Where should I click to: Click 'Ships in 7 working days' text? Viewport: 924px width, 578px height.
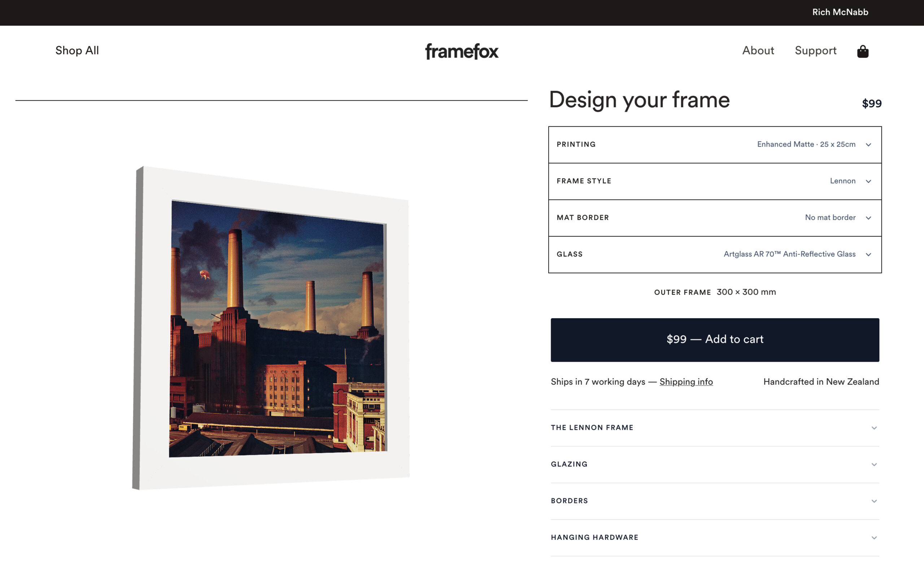598,382
